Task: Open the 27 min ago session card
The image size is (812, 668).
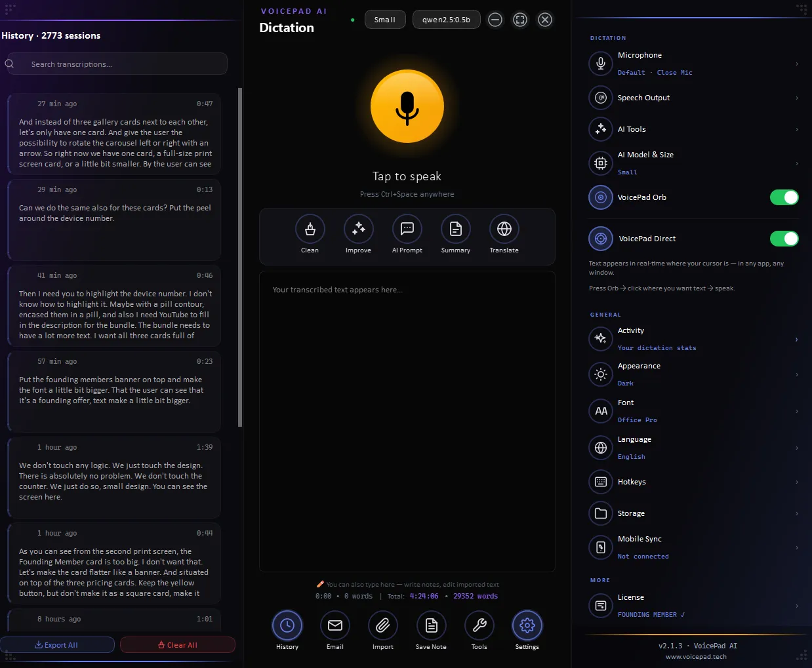Action: coord(114,134)
